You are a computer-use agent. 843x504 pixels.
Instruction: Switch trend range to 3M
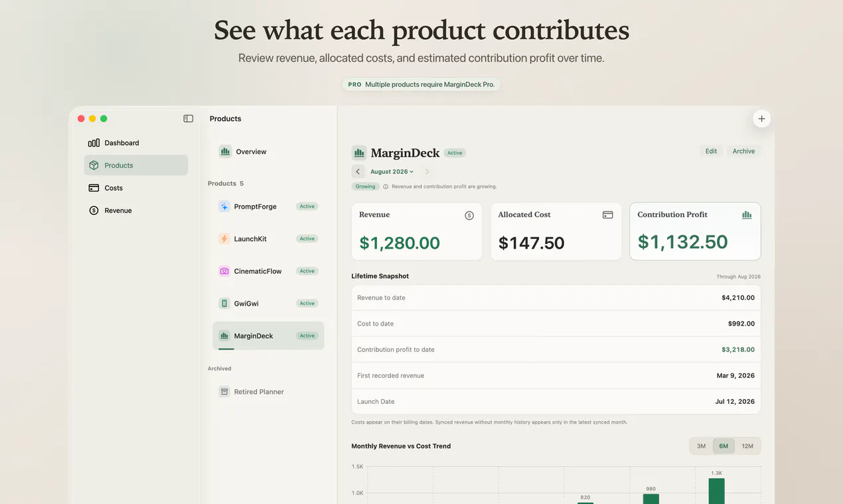(701, 446)
